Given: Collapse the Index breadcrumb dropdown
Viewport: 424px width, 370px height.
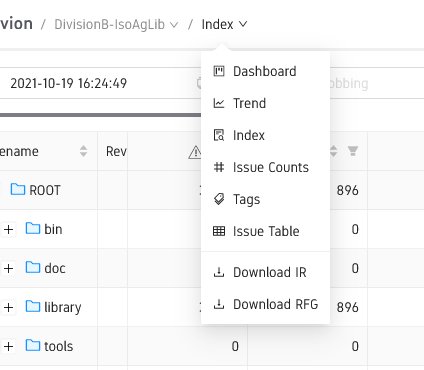Looking at the screenshot, I should click(x=224, y=24).
